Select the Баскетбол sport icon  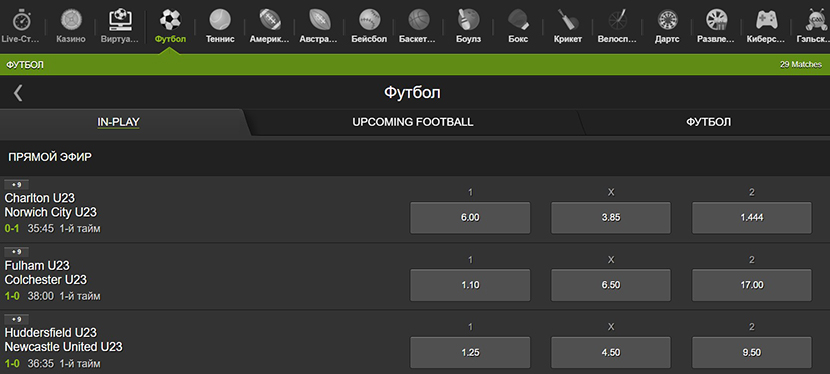pos(418,25)
